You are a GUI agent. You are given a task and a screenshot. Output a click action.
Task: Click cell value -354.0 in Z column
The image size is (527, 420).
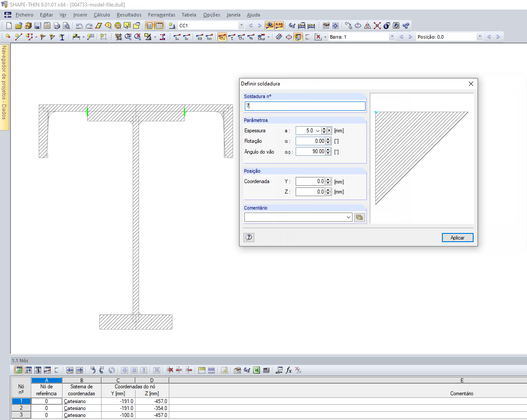point(152,408)
